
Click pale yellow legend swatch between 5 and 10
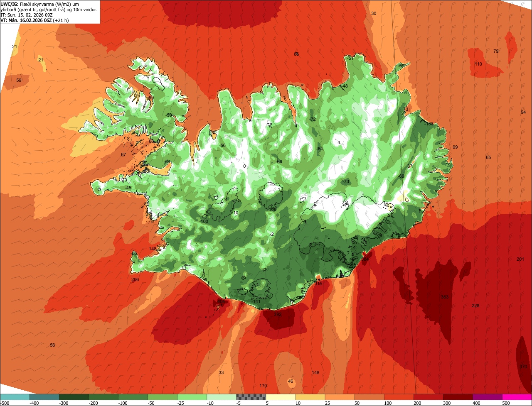pyautogui.click(x=281, y=397)
